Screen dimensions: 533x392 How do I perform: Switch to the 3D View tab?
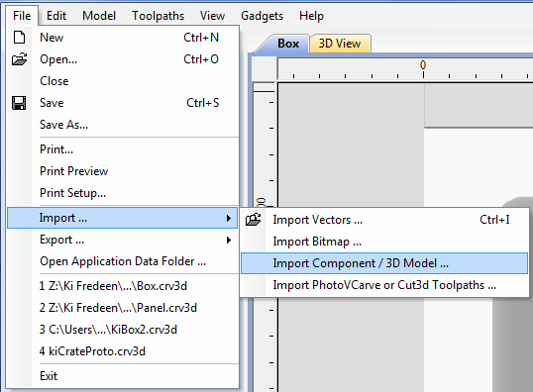point(340,44)
